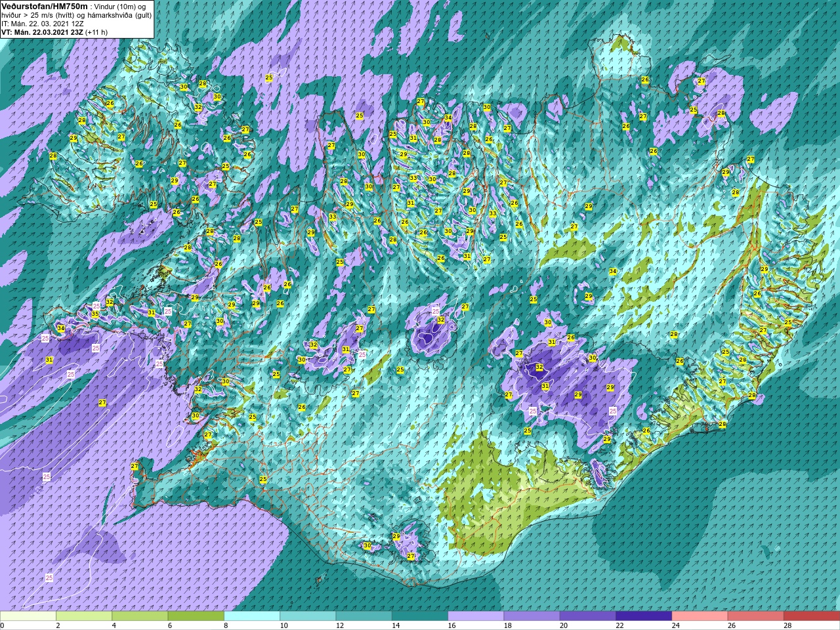Click the 6–8 m/s olive green legend swatch
Image resolution: width=840 pixels, height=630 pixels.
click(x=196, y=616)
